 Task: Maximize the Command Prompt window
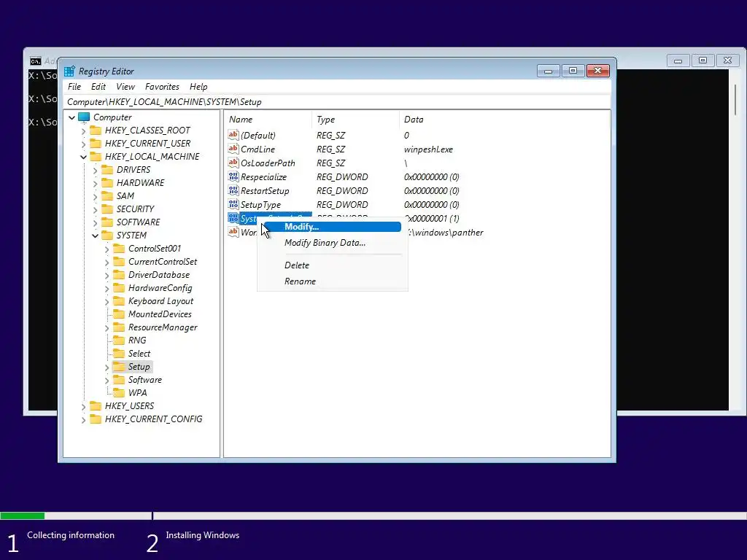pos(703,60)
